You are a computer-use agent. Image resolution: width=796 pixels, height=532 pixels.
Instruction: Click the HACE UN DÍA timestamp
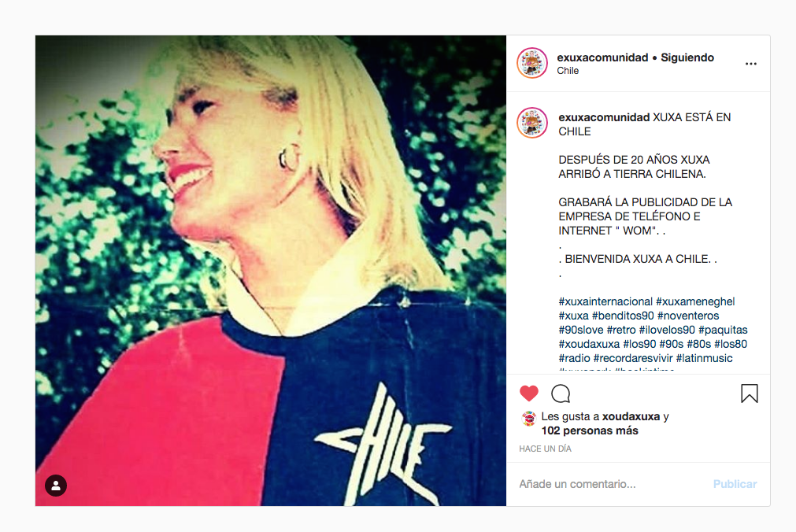coord(545,449)
